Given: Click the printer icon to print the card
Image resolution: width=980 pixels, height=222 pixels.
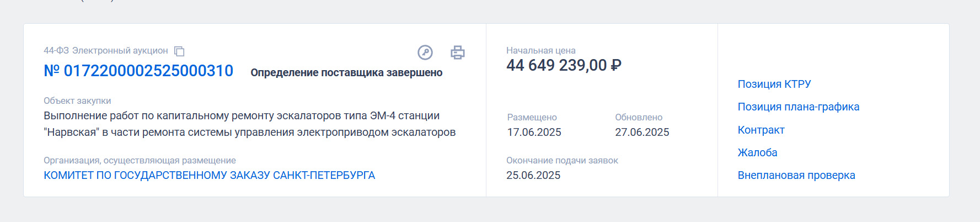Looking at the screenshot, I should [x=458, y=52].
